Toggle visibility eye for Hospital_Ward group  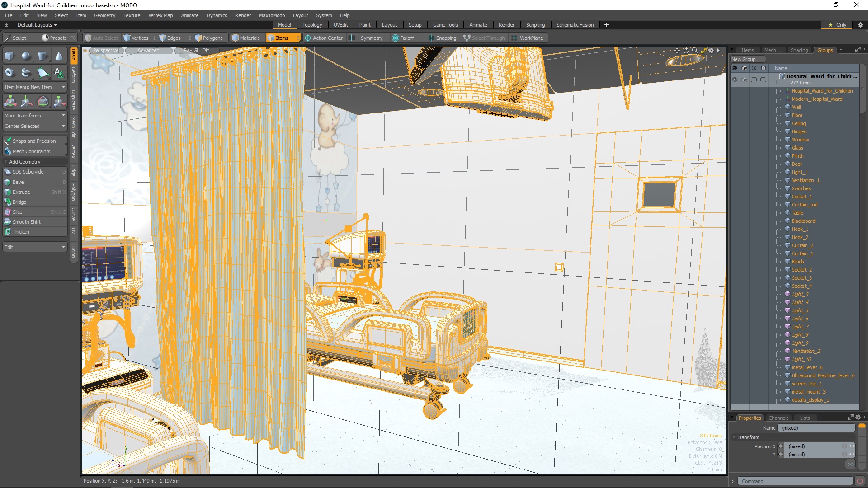click(x=735, y=80)
